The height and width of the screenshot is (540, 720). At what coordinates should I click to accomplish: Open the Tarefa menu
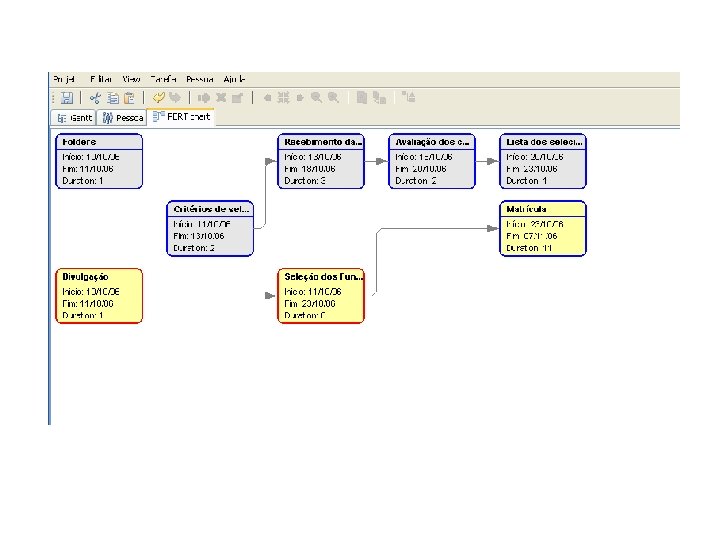163,79
